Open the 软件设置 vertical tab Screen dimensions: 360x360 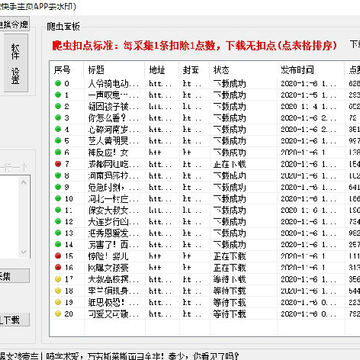[16, 63]
